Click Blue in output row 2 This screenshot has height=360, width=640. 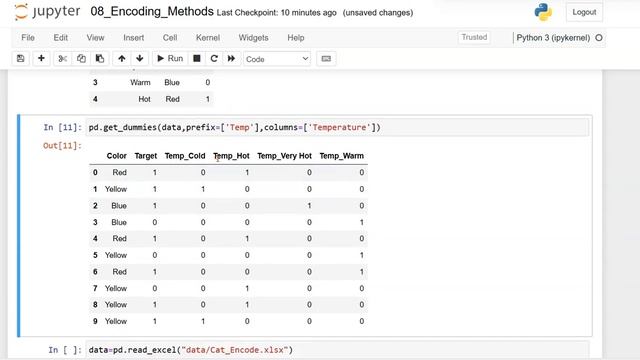point(119,206)
